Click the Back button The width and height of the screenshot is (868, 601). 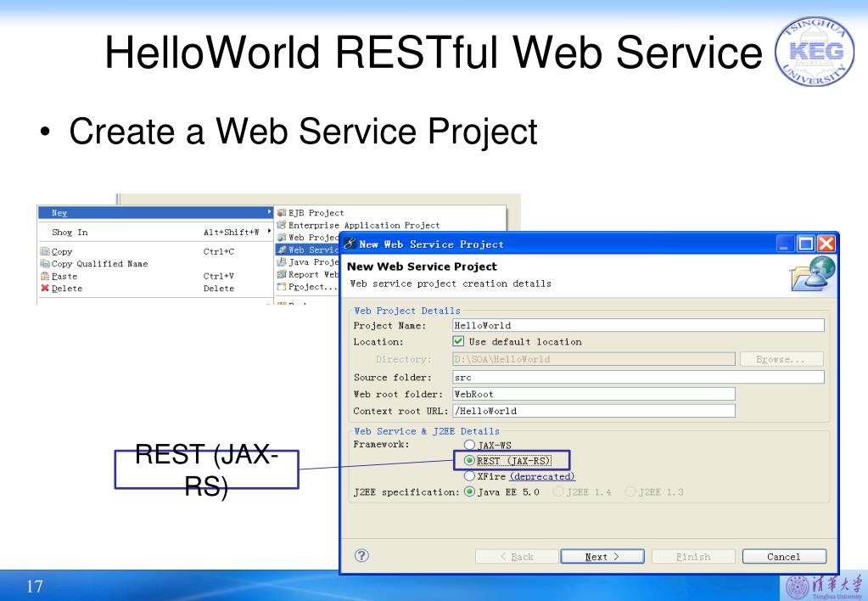(x=517, y=557)
